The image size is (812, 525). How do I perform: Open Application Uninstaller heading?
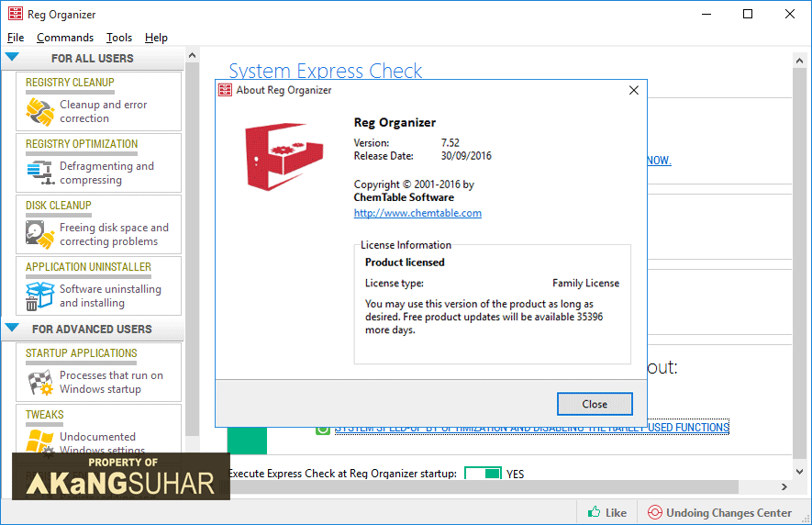(89, 267)
